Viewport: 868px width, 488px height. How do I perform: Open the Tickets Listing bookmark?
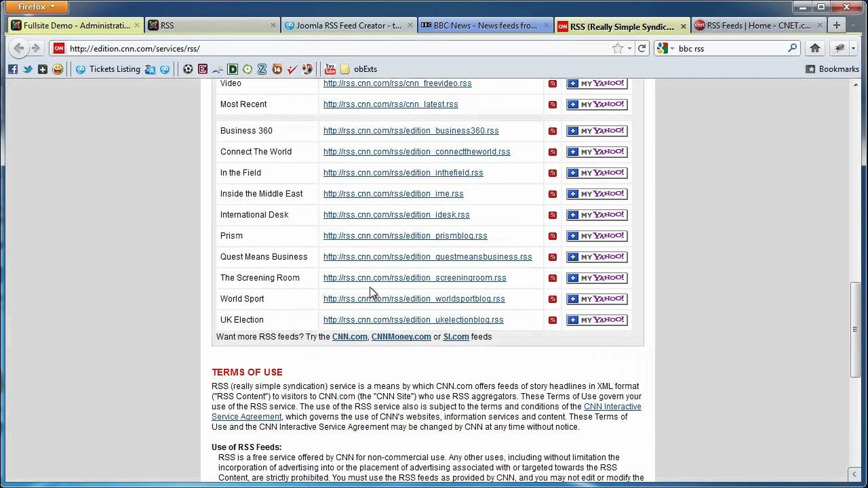point(108,69)
